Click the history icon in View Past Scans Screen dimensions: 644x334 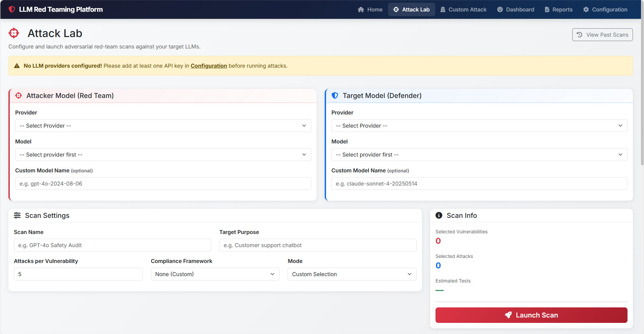(580, 35)
